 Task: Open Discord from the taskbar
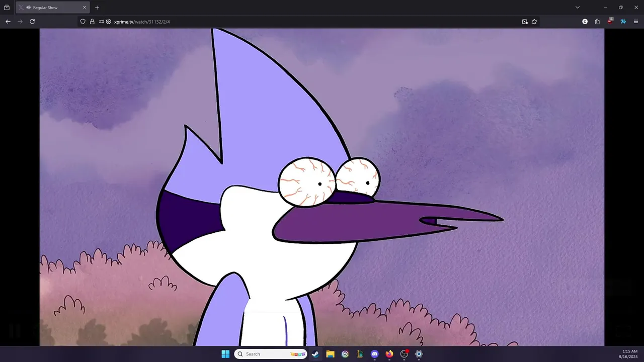[374, 354]
